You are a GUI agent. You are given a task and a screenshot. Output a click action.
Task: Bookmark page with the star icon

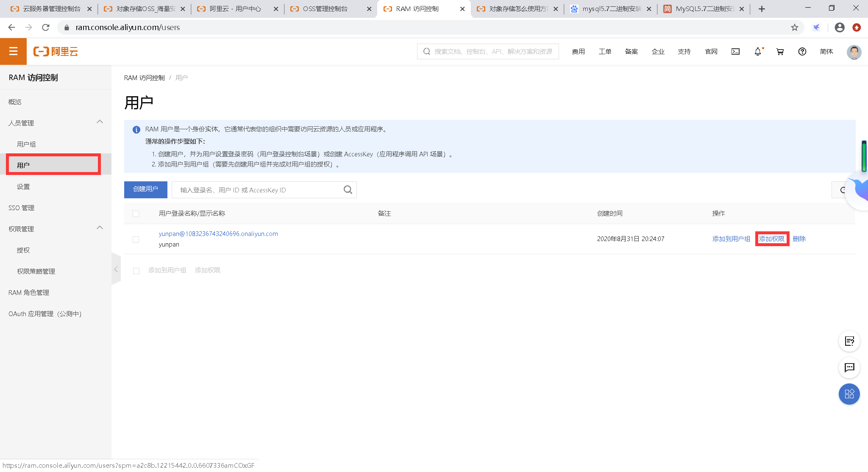click(x=795, y=28)
